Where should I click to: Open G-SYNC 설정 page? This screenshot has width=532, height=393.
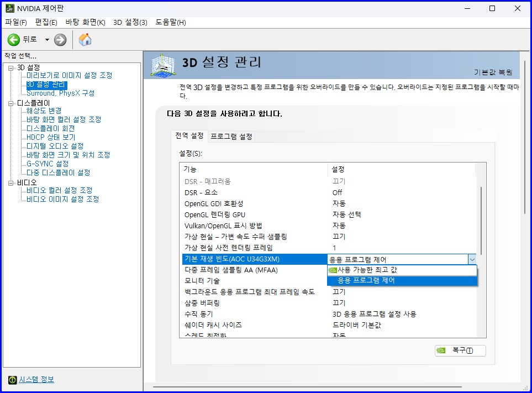click(48, 164)
